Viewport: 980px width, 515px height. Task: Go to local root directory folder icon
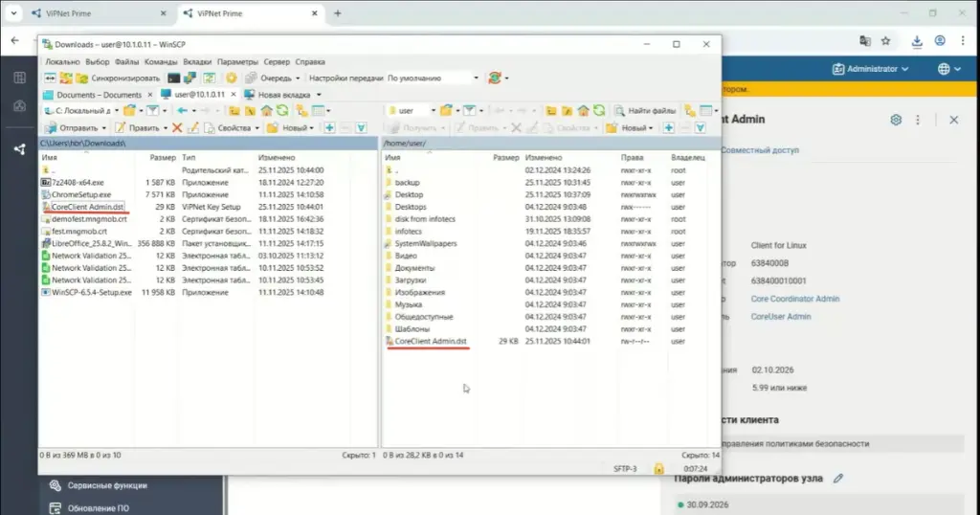coord(250,111)
